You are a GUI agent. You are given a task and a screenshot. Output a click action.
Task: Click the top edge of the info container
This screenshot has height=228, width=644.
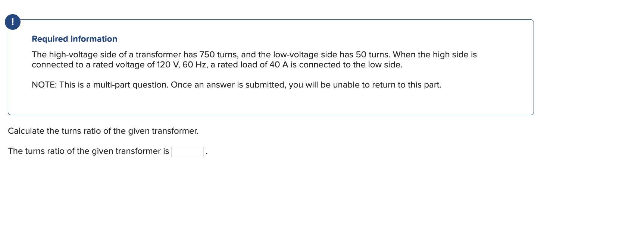[x=271, y=19]
